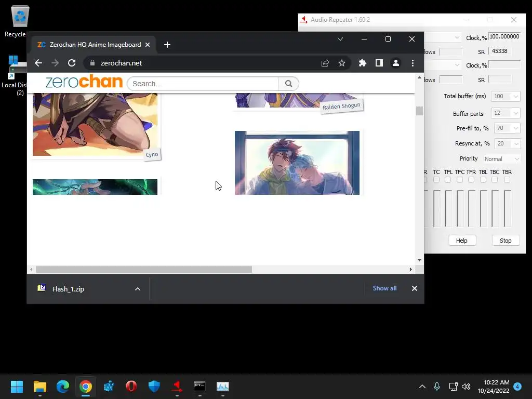This screenshot has height=399, width=532.
Task: Open Priority dropdown in Audio Repeater
Action: 502,159
